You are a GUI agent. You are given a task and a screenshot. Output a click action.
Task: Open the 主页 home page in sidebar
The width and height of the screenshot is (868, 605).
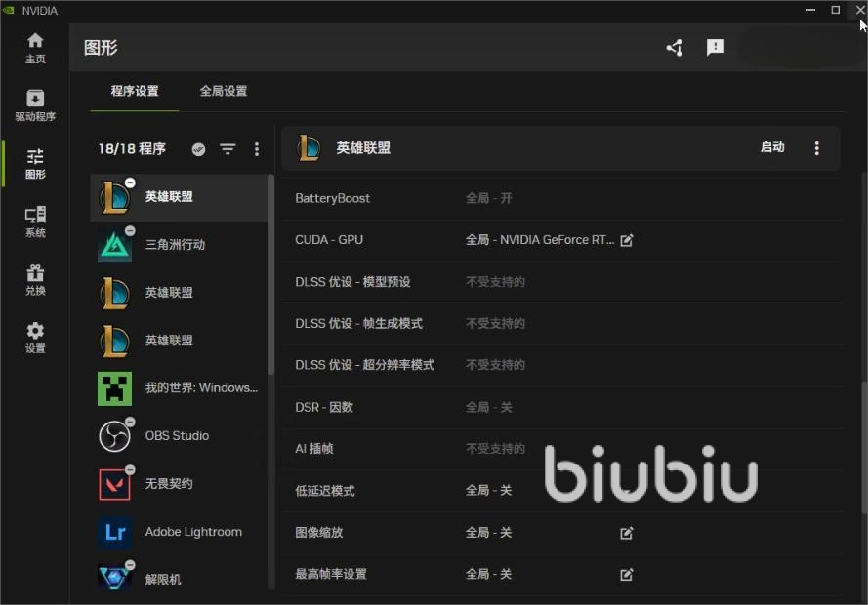[35, 47]
